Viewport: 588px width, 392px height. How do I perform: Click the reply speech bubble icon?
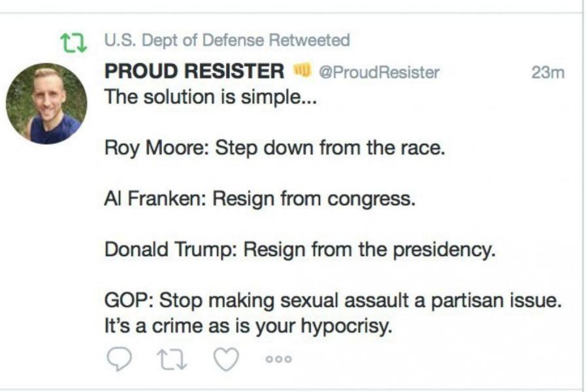118,358
